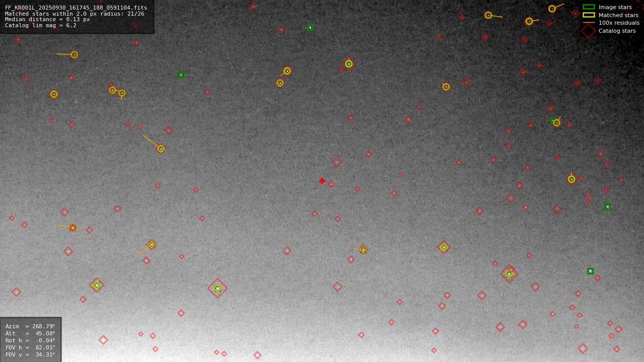
Task: Click the 'Catalog stars' legend label
Action: click(x=617, y=31)
